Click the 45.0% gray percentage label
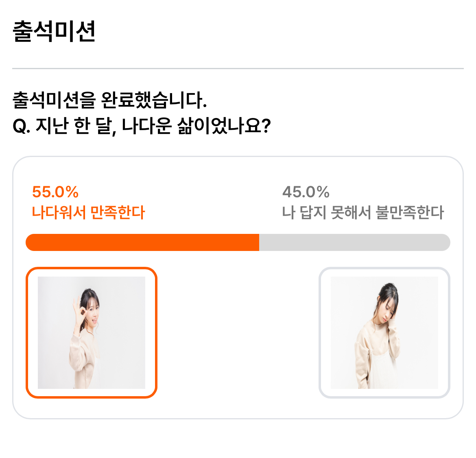The width and height of the screenshot is (476, 458). click(x=306, y=192)
